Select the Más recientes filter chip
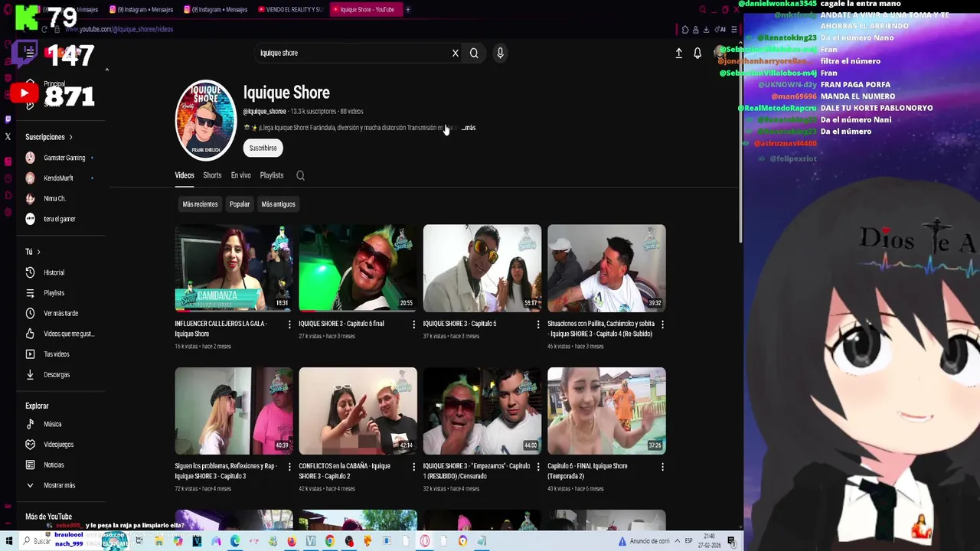 (x=200, y=204)
